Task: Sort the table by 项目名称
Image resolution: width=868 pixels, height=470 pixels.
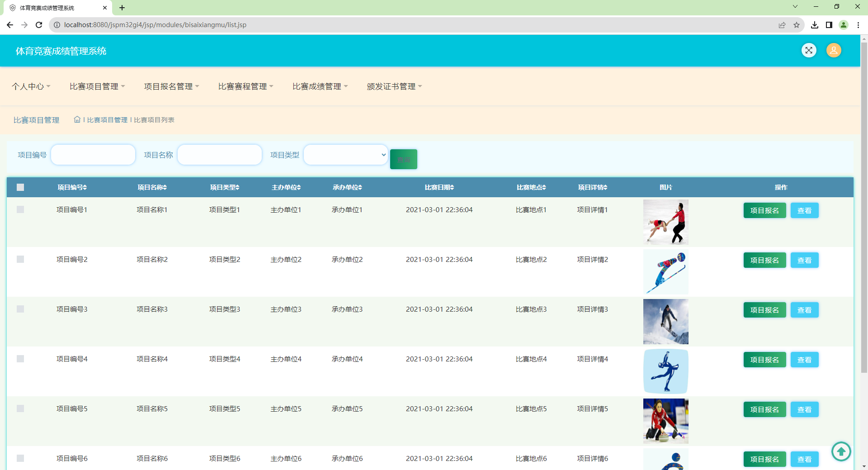Action: point(152,187)
